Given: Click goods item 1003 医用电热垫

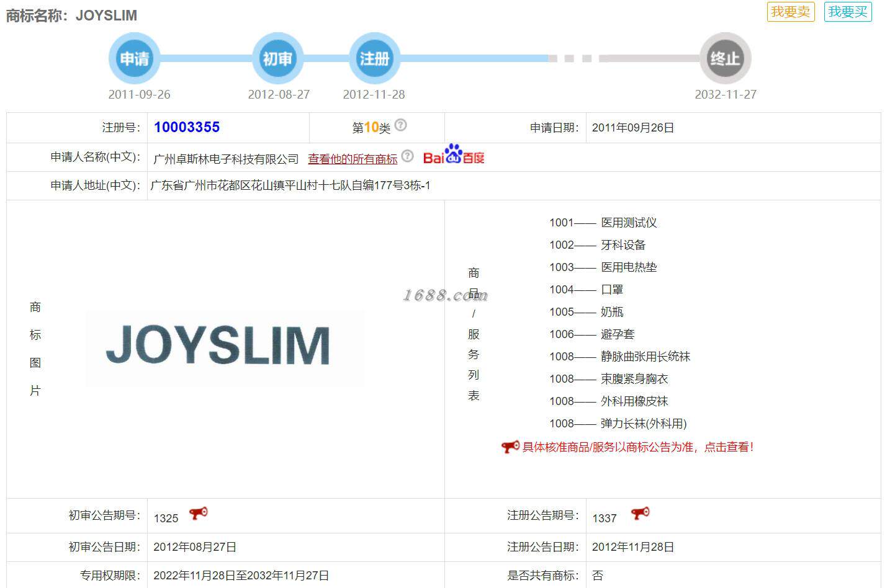Looking at the screenshot, I should (603, 267).
